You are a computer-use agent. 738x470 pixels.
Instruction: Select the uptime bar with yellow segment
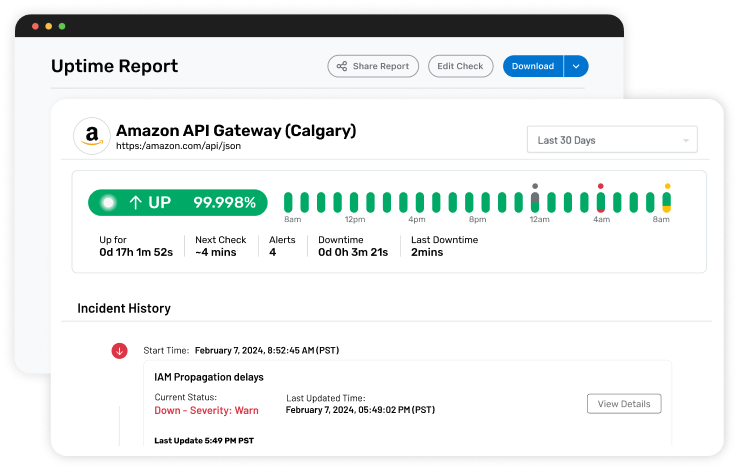pyautogui.click(x=666, y=202)
